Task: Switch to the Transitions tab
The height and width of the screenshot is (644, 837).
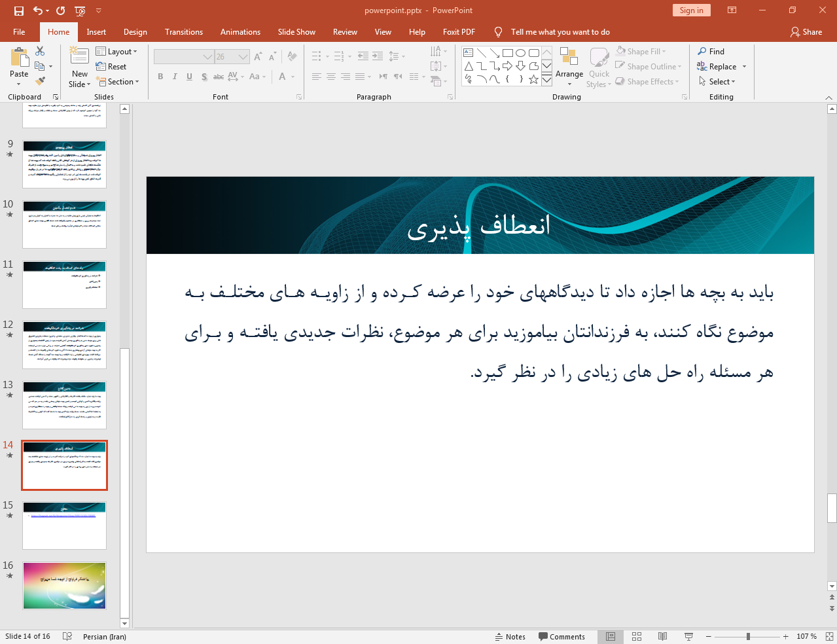Action: point(184,32)
